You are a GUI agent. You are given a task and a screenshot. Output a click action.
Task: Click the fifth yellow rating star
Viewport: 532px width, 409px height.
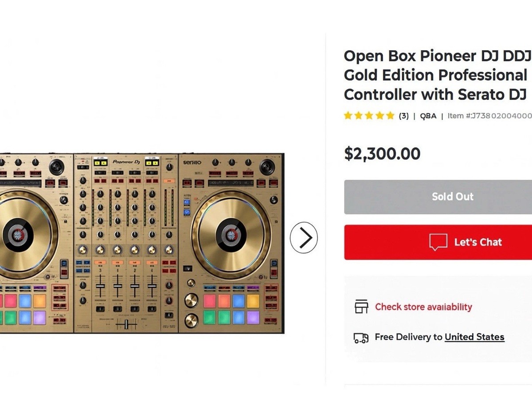click(x=390, y=116)
